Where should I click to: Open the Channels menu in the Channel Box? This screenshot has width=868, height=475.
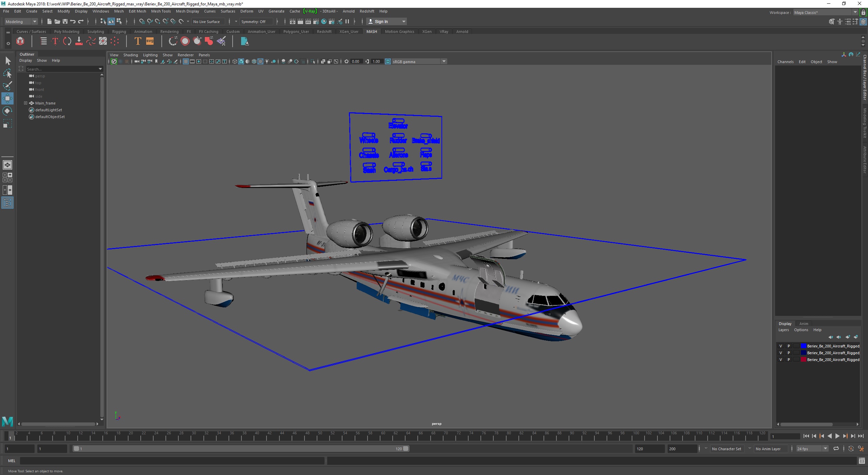[785, 62]
